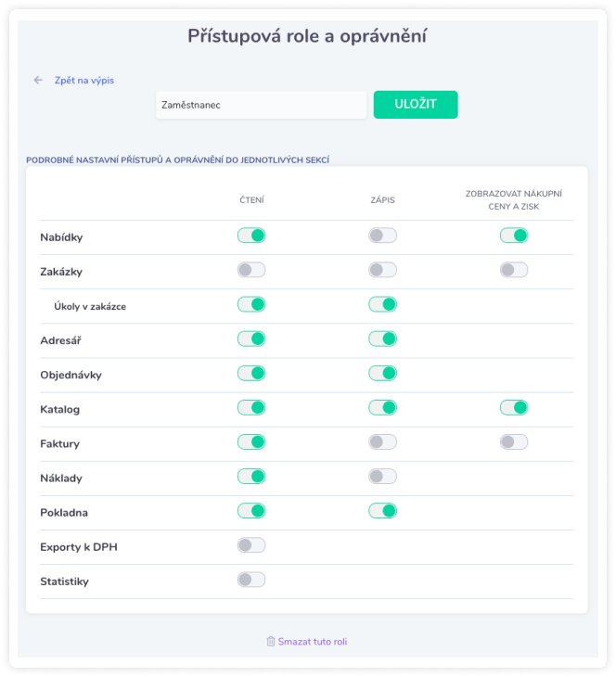Enable Čtení toggle for Zakázky
This screenshot has height=677, width=616.
tap(251, 270)
